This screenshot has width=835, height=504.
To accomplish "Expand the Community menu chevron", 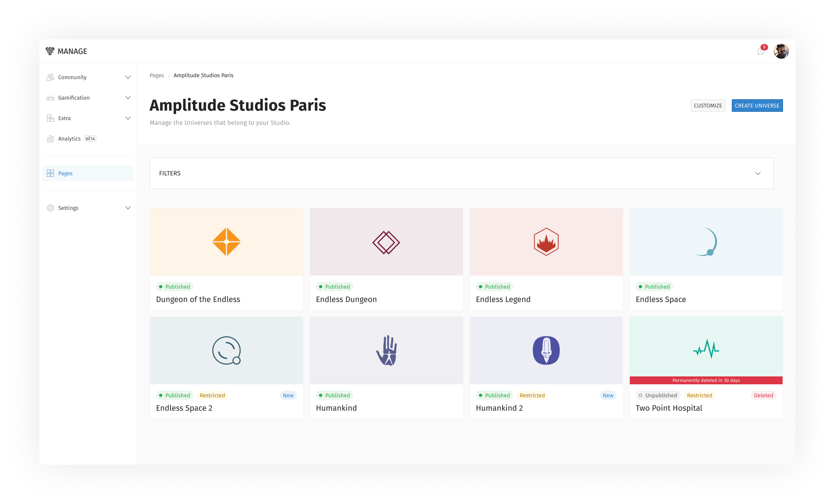I will (128, 77).
